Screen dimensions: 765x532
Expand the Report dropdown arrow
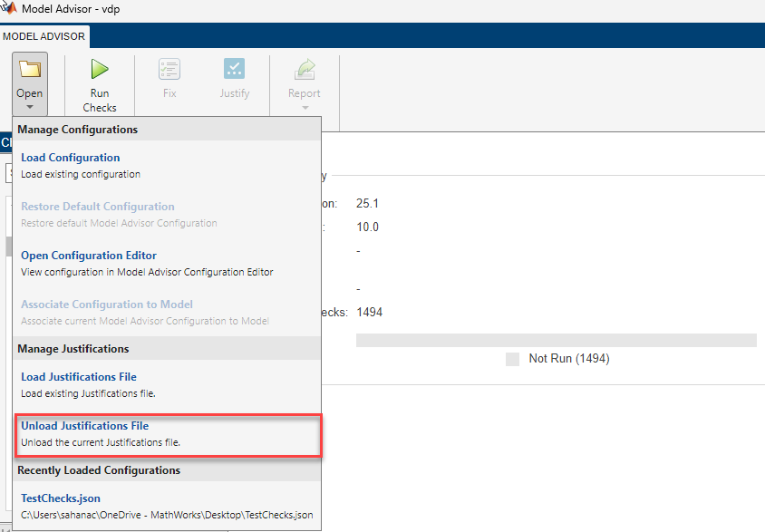coord(304,107)
